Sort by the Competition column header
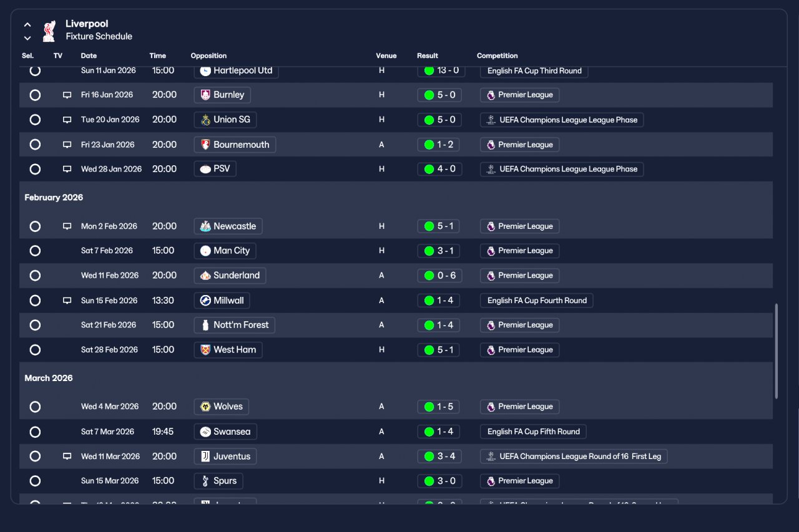Screen dimensions: 799x532 click(x=498, y=56)
